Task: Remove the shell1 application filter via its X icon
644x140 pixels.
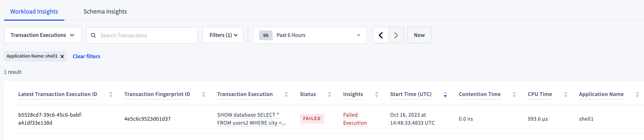Action: [62, 56]
